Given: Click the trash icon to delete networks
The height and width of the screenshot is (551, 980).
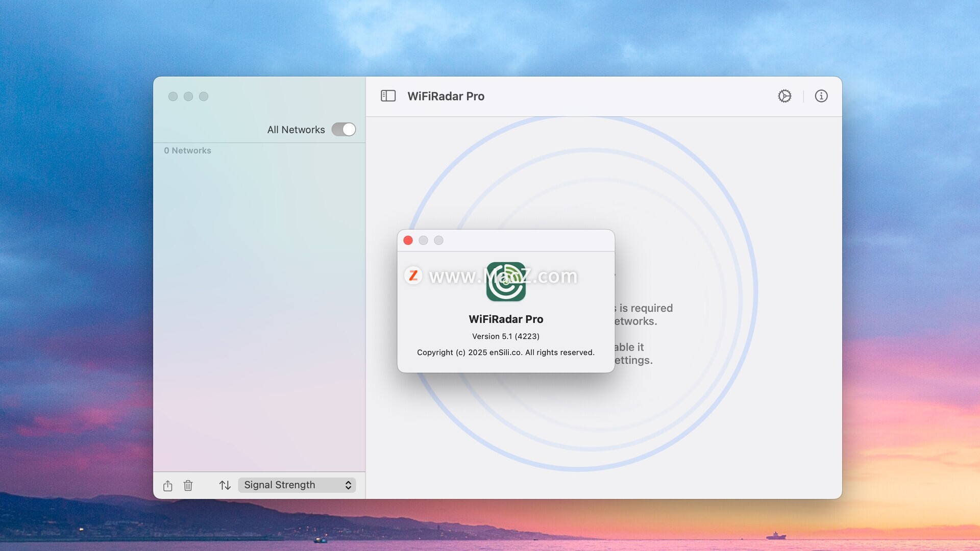Looking at the screenshot, I should pos(188,485).
